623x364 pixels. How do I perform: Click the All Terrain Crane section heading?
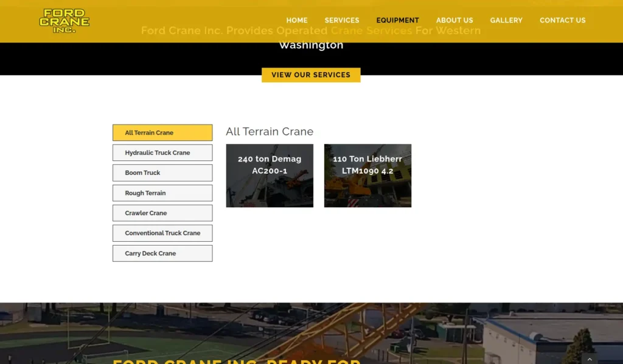[x=270, y=132]
